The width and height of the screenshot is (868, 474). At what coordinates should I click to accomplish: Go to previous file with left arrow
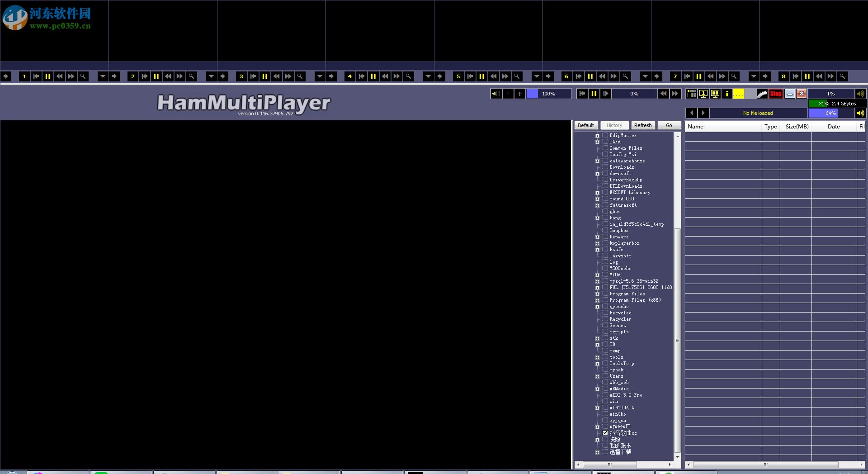click(692, 113)
